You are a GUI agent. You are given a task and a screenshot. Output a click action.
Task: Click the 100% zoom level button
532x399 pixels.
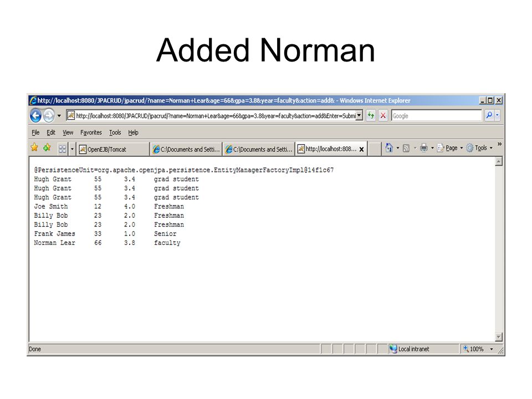coord(473,349)
